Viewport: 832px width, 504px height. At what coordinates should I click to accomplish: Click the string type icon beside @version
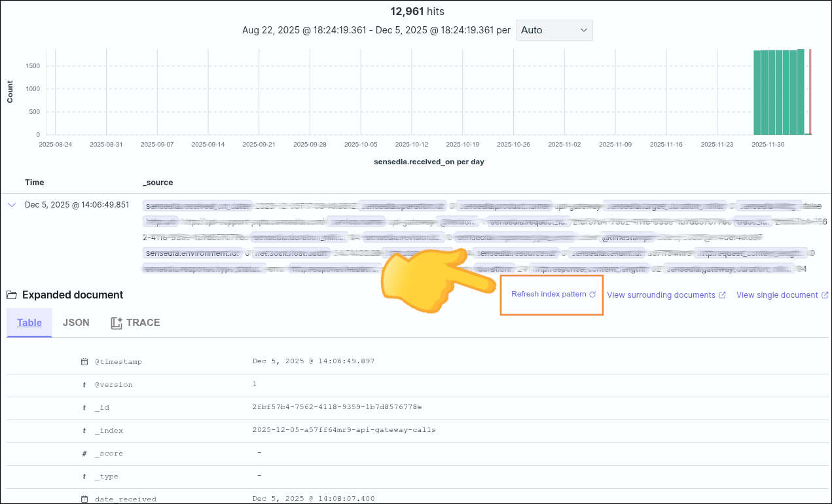[83, 384]
